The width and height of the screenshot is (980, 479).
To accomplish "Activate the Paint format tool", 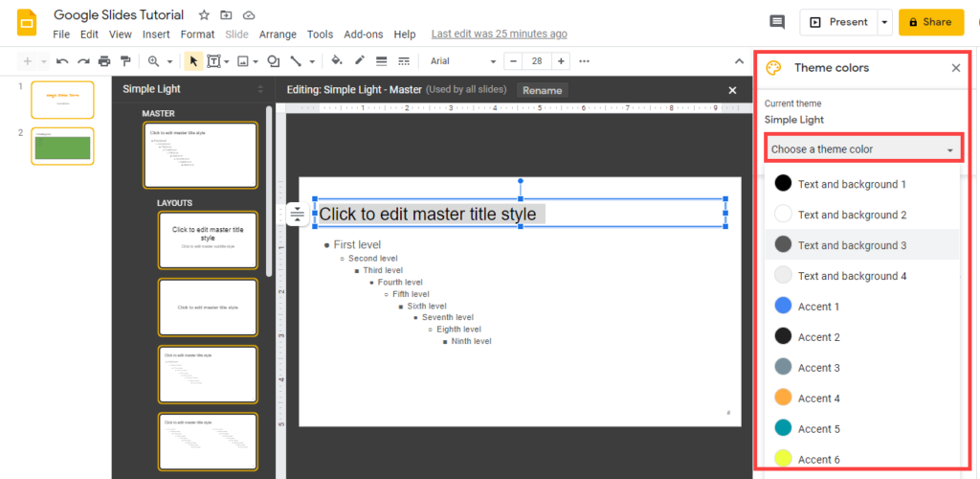I will (125, 61).
